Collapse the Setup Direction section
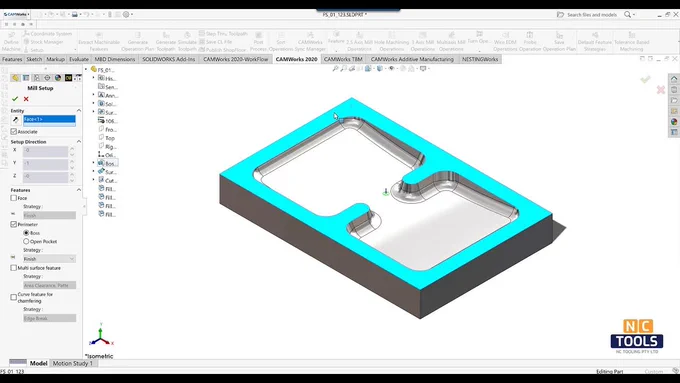Screen dimensions: 680x383 (x=78, y=141)
